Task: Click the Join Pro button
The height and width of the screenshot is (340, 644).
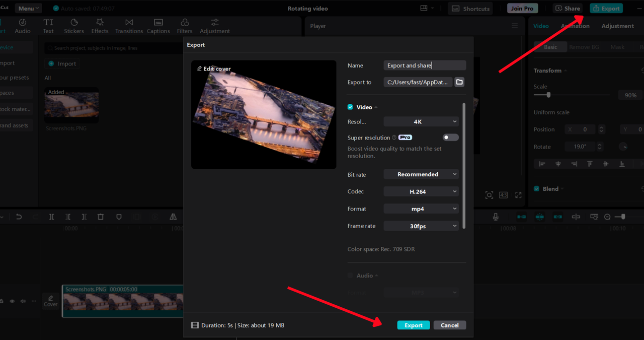Action: [x=523, y=8]
